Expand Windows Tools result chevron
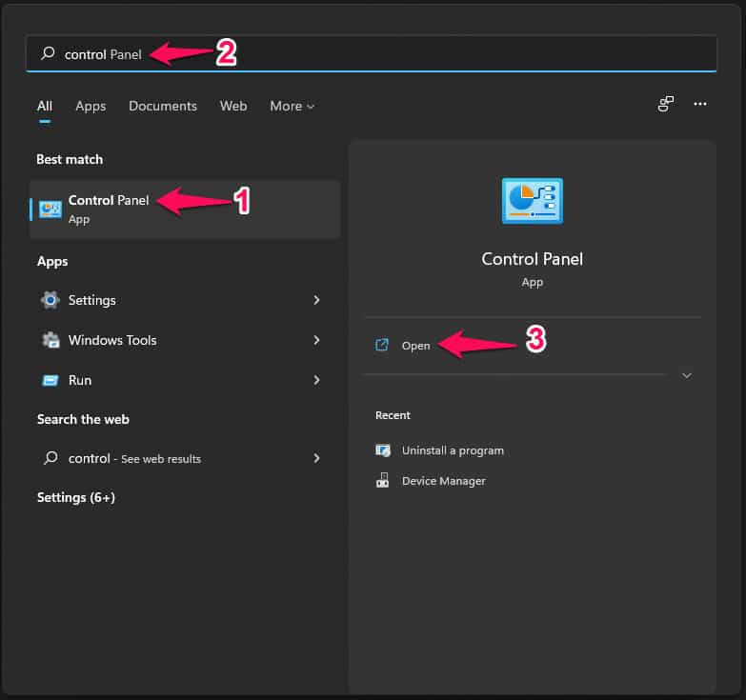 click(316, 340)
